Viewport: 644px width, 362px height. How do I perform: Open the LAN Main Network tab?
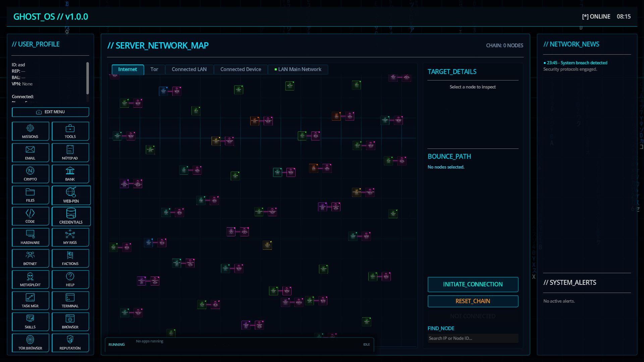pyautogui.click(x=298, y=69)
